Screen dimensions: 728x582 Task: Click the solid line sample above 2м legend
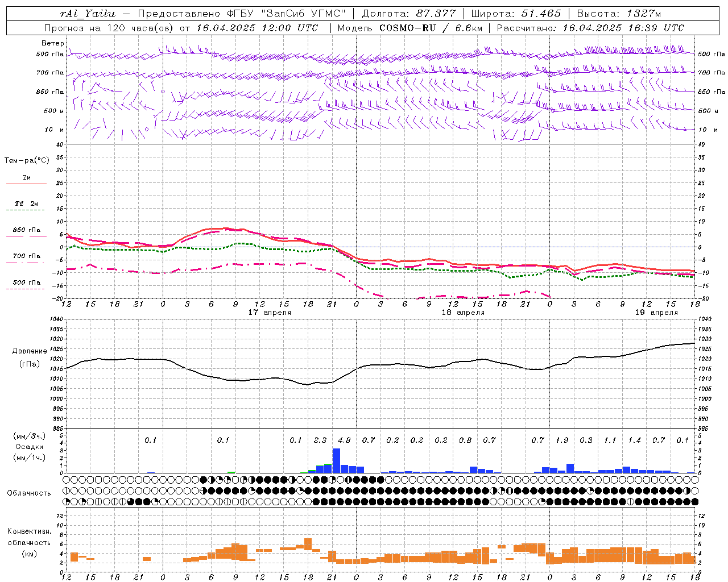[x=26, y=184]
